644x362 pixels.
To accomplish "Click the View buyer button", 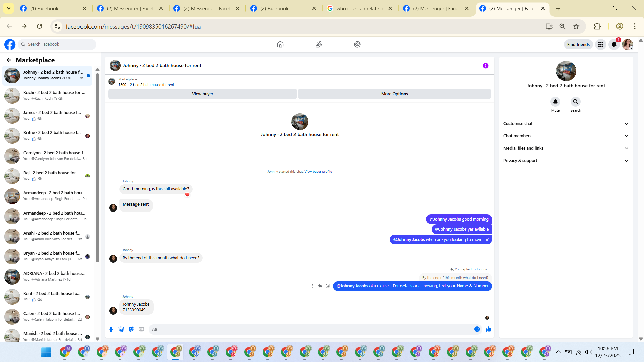I will [202, 94].
